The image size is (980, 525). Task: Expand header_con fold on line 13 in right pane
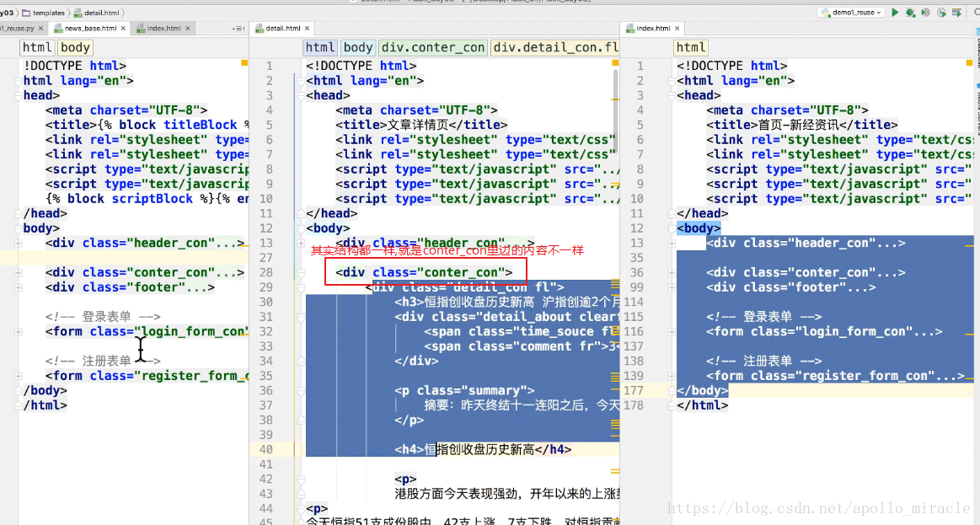(x=672, y=244)
